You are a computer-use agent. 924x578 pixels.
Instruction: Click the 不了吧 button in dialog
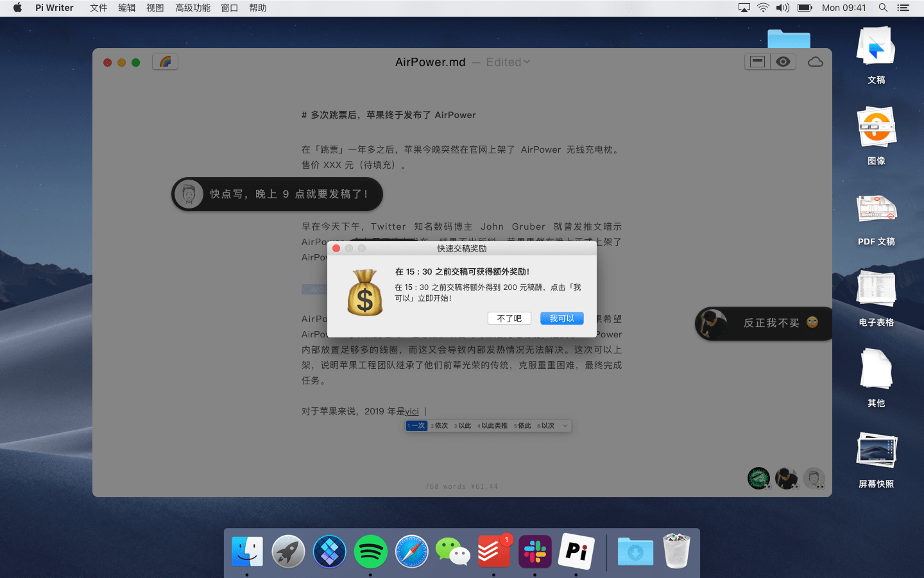[x=509, y=318]
